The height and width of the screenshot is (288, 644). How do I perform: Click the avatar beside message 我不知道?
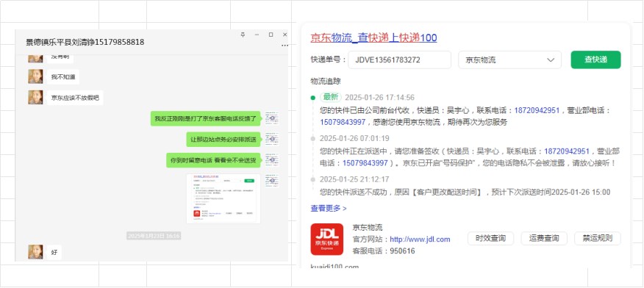(35, 76)
